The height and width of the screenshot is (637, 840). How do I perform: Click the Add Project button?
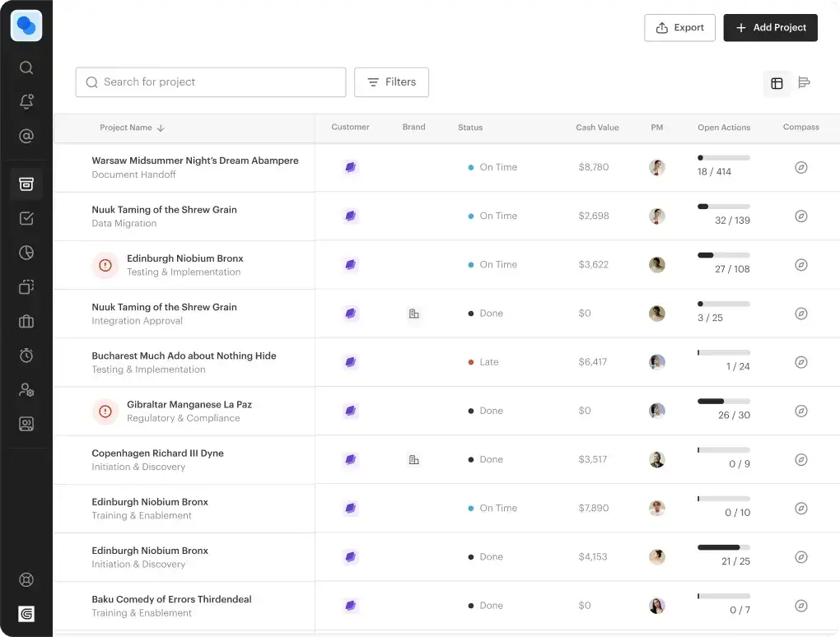coord(770,27)
